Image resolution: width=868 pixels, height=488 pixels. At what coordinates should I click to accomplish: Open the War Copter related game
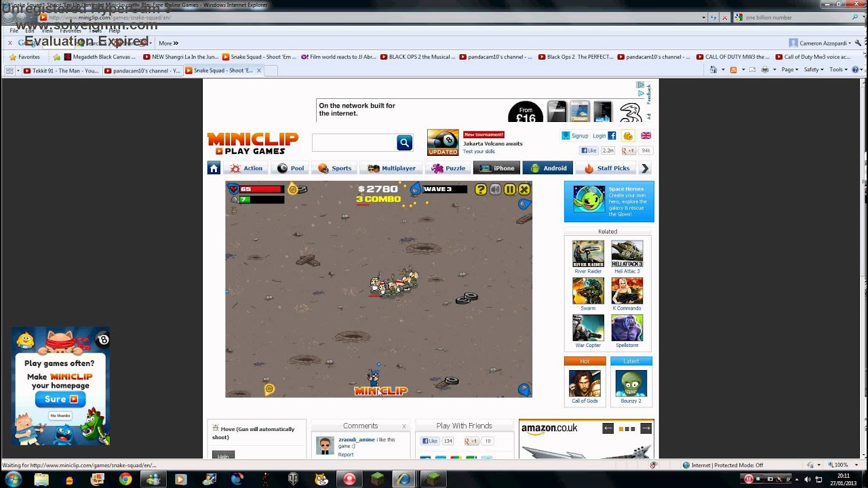588,328
